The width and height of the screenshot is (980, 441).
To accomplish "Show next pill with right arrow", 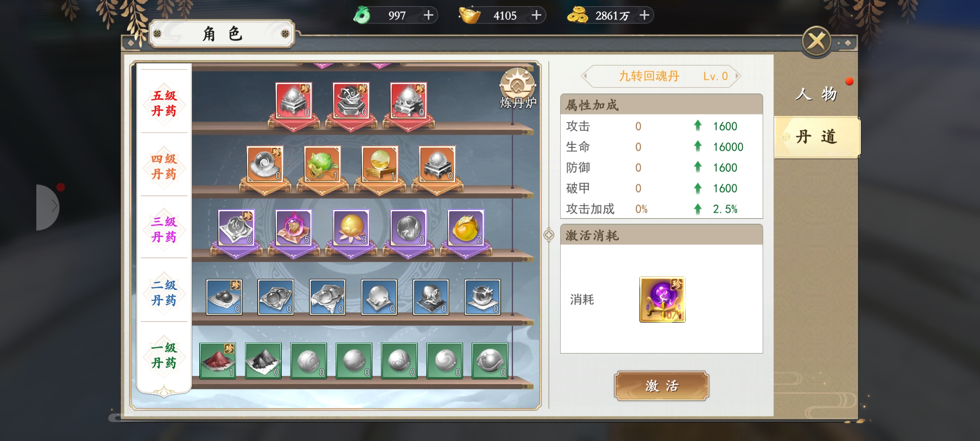I will pyautogui.click(x=737, y=76).
